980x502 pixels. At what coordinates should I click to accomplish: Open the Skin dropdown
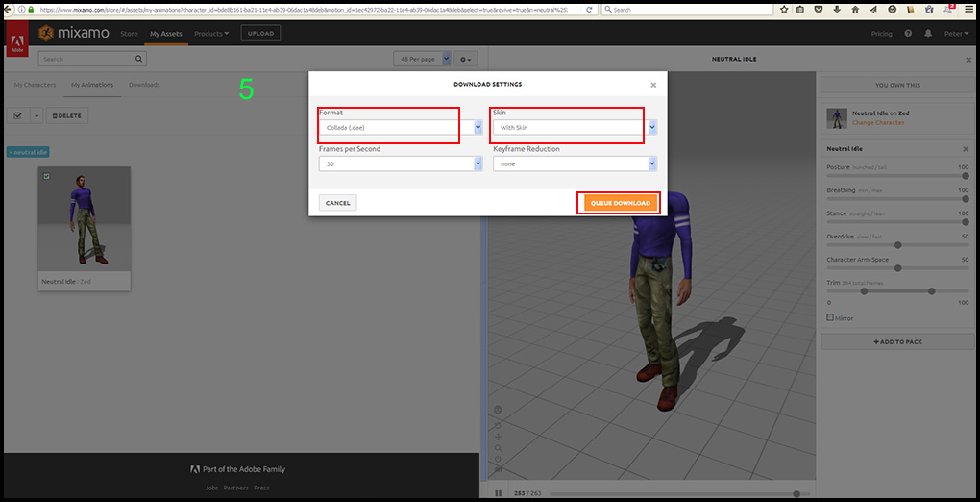(575, 128)
